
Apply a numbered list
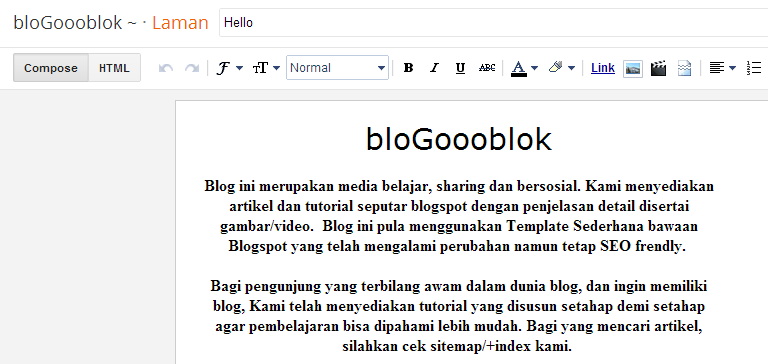click(x=754, y=68)
